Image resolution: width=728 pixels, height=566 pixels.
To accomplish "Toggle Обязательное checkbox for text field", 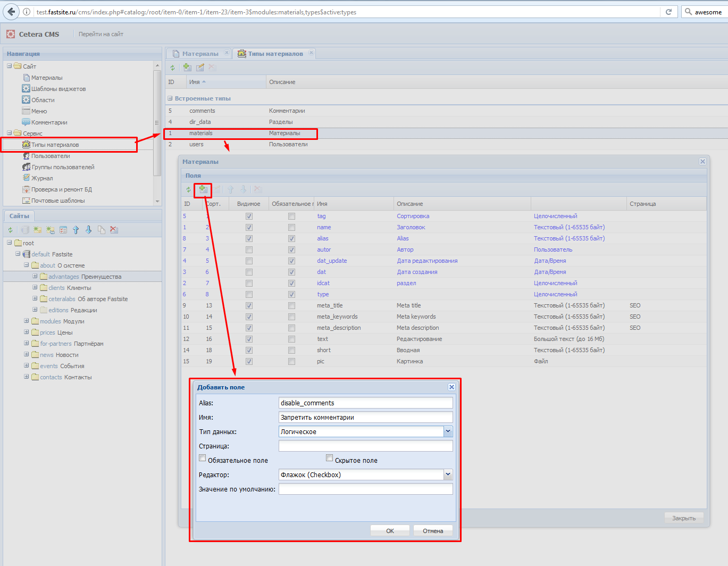I will tap(291, 339).
